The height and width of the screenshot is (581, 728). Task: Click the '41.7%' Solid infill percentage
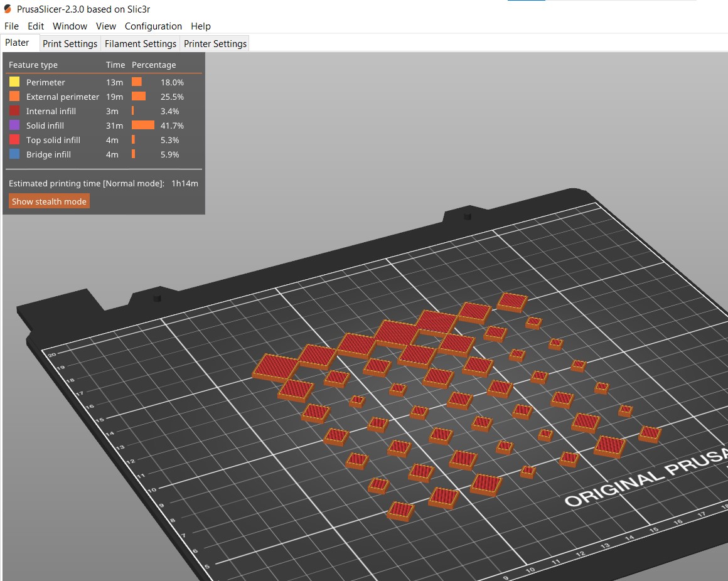pos(172,125)
